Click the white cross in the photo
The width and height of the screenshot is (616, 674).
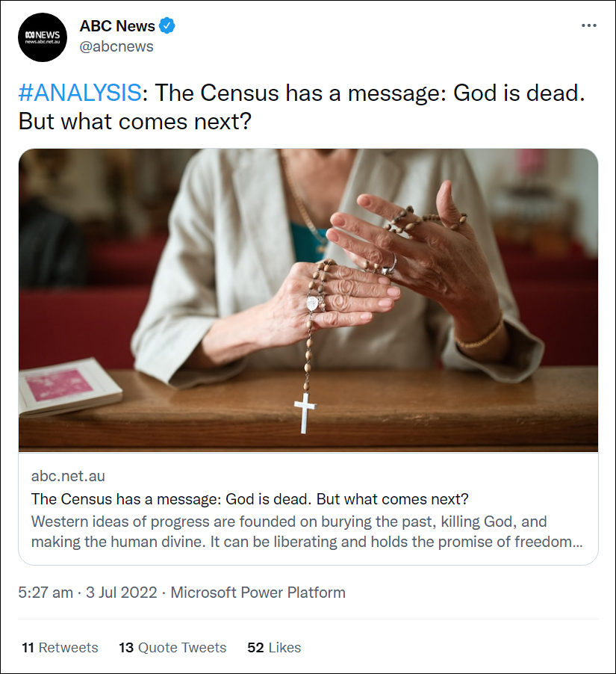click(x=305, y=412)
